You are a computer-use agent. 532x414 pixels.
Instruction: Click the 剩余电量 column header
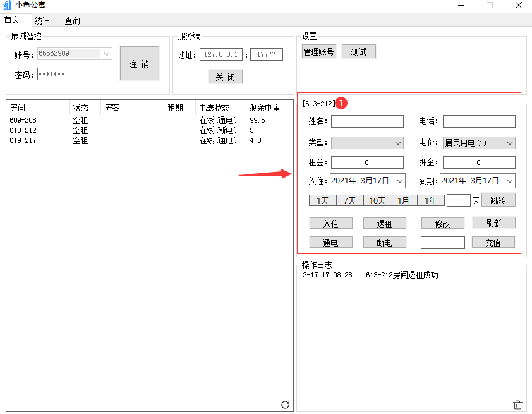269,107
